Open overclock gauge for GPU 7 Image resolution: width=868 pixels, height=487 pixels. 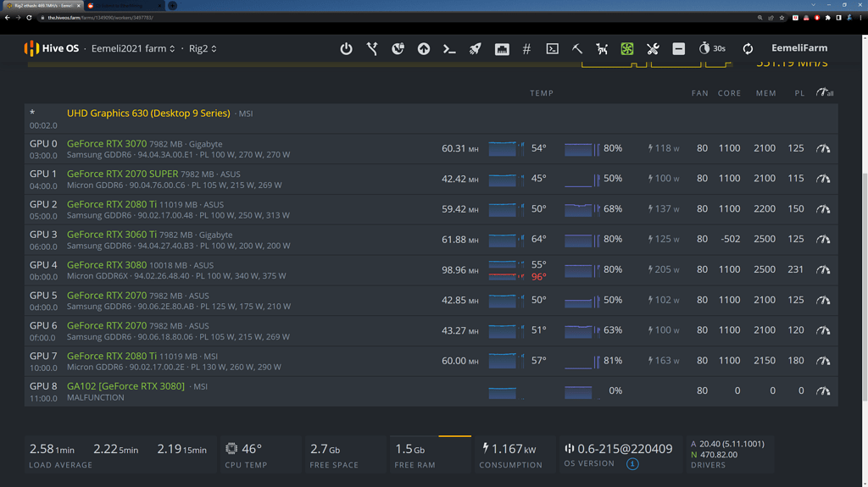tap(823, 361)
